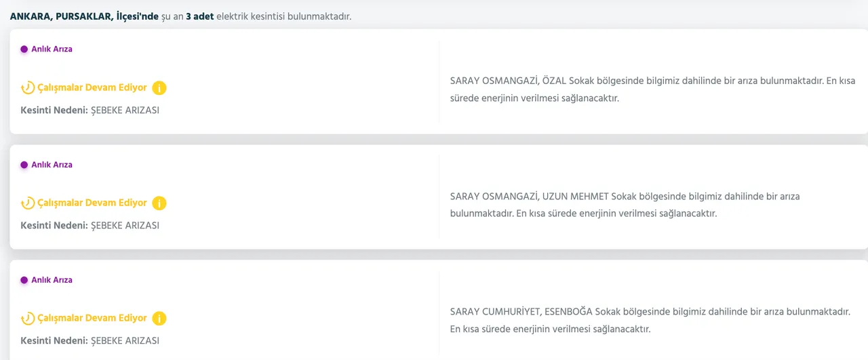This screenshot has width=868, height=360.
Task: Click "Çalışmalar Devam Ediyor" in the UZUN MEHMET card
Action: [92, 203]
